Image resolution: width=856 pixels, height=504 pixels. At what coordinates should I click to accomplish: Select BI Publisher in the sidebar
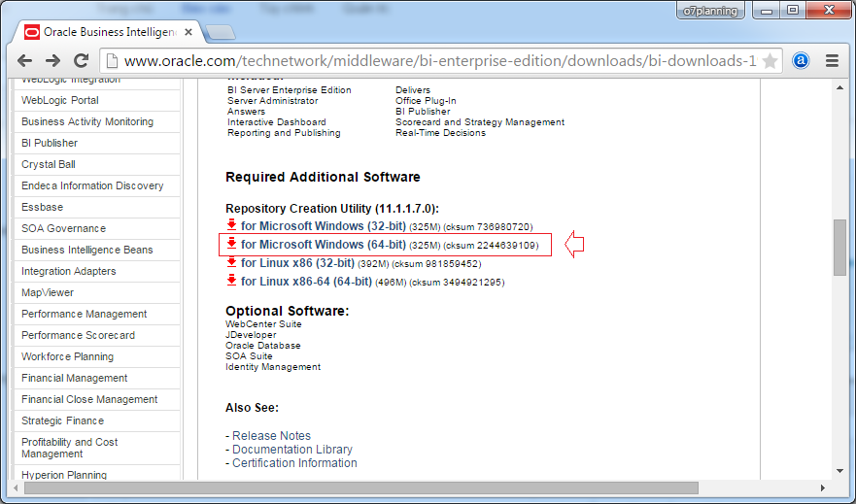97,143
